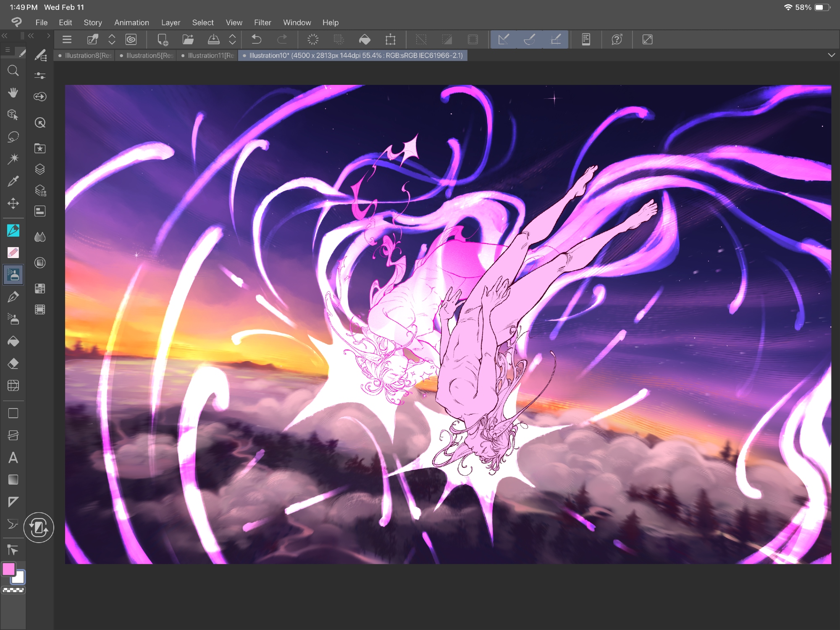Image resolution: width=840 pixels, height=630 pixels.
Task: Pick the Eyedropper tool
Action: [13, 181]
